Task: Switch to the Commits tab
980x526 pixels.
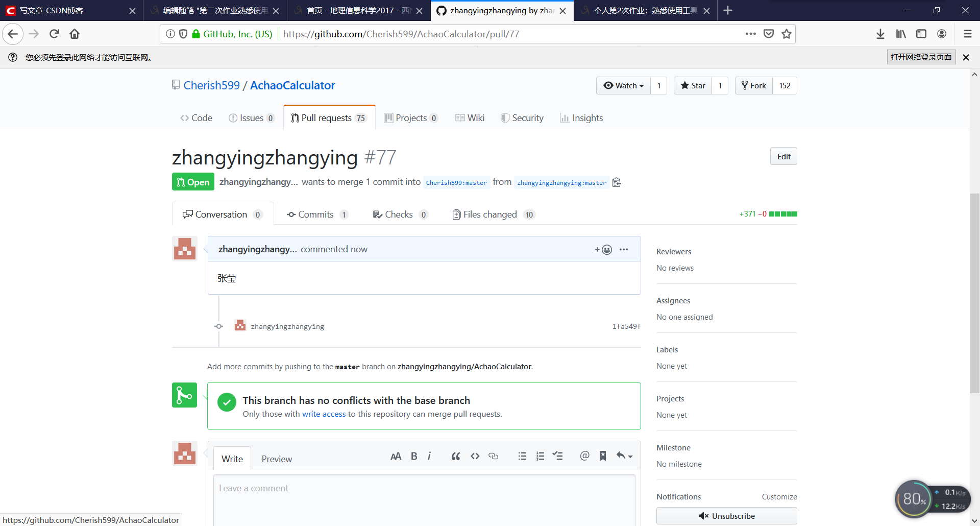Action: (317, 214)
